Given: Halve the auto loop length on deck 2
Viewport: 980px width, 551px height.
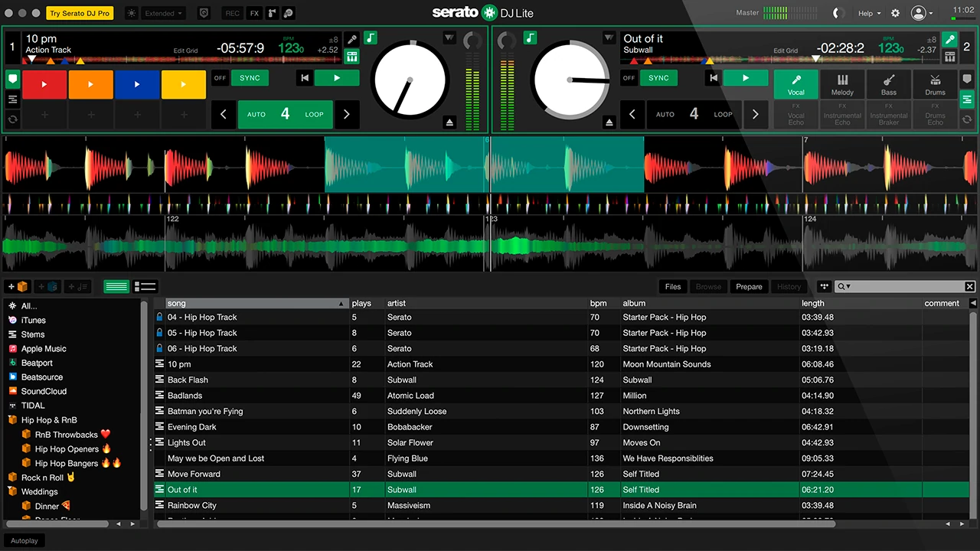Looking at the screenshot, I should coord(632,115).
